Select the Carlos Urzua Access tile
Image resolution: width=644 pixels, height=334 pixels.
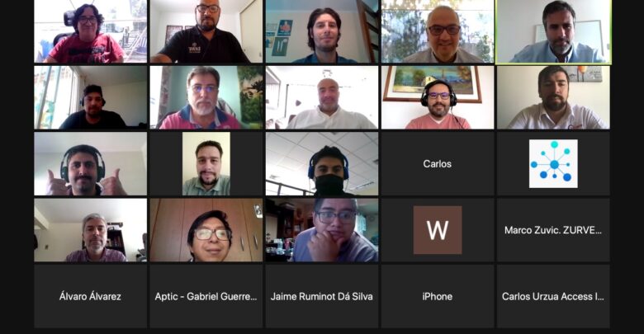[553, 296]
